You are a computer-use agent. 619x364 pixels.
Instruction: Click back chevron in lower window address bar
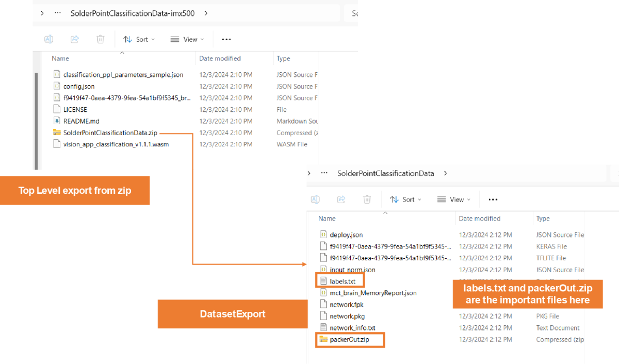(x=308, y=173)
